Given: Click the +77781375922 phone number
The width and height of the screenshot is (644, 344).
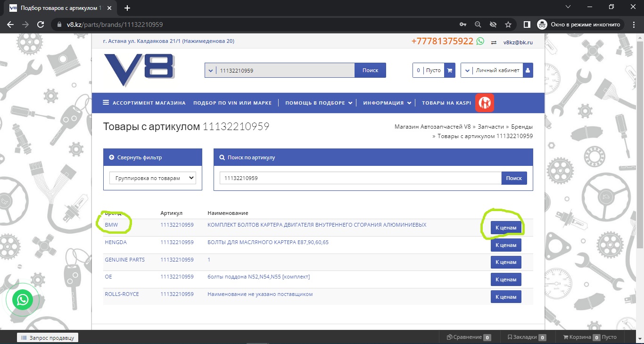Looking at the screenshot, I should pos(442,41).
